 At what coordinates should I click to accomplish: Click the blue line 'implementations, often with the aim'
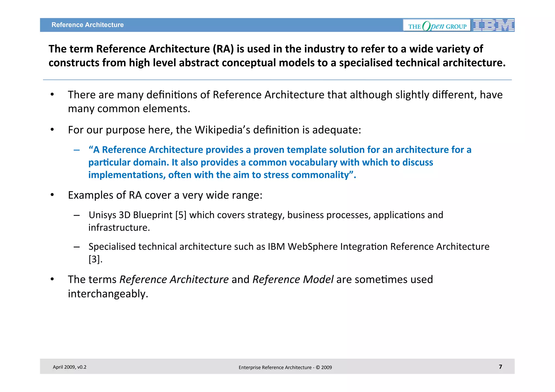[x=222, y=175]
